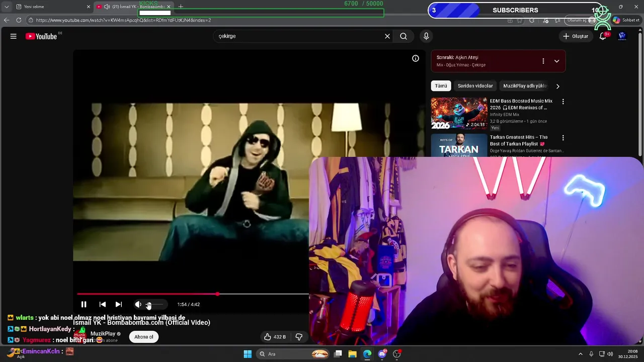Screen dimensions: 644x362
Task: Open Copilot Sohbet et button
Action: coord(626,20)
